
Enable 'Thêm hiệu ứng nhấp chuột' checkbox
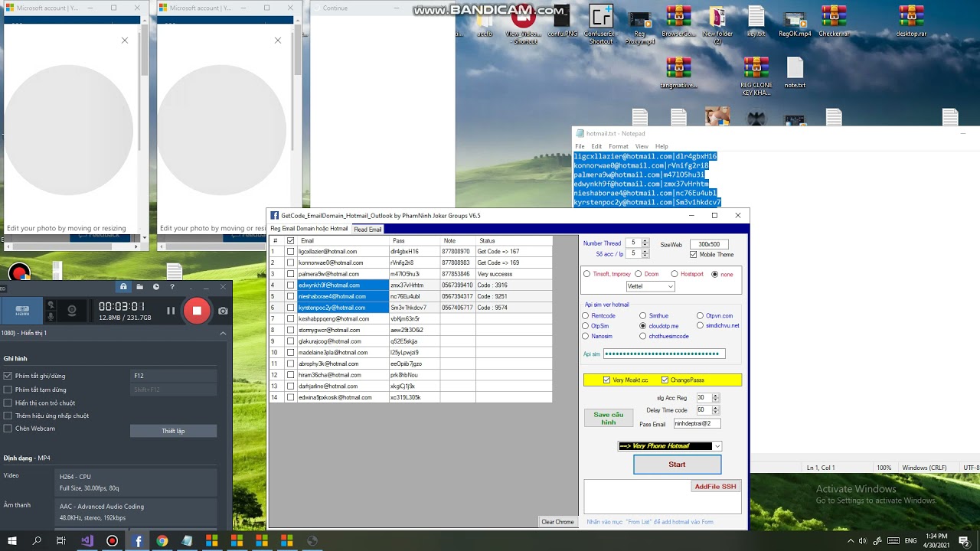pyautogui.click(x=8, y=416)
